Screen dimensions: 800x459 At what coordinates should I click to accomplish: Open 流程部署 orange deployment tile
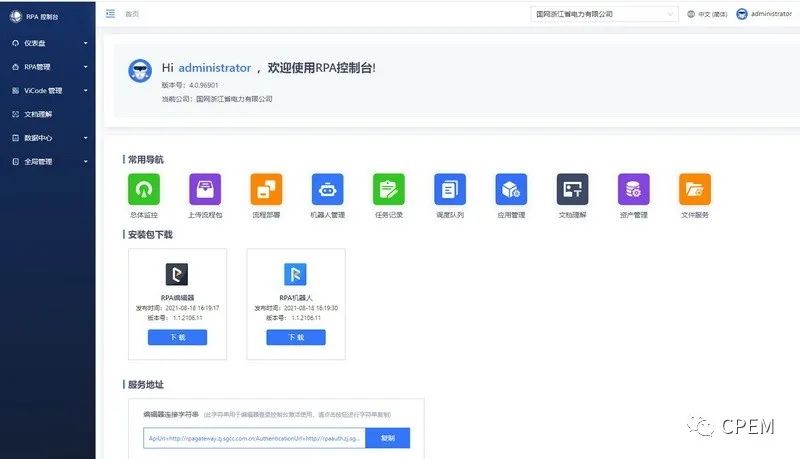(266, 189)
